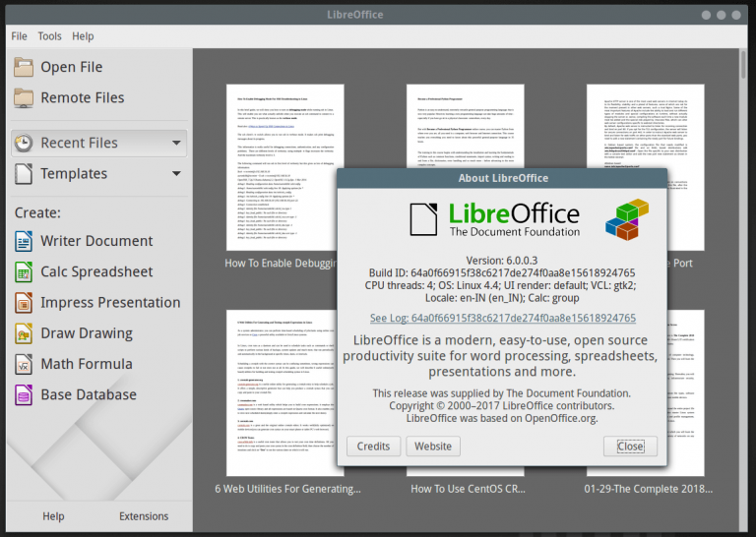756x537 pixels.
Task: Click the LibreOffice logo in About dialog
Action: click(x=495, y=219)
